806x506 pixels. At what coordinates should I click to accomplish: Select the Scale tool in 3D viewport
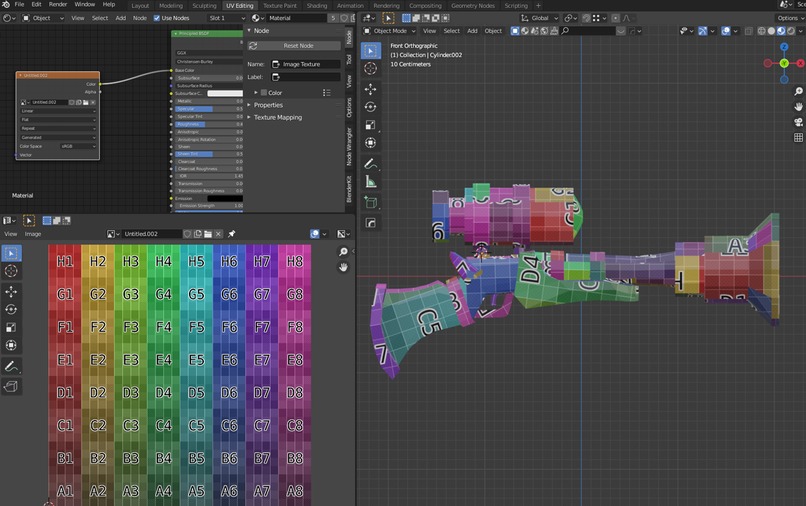tap(370, 125)
